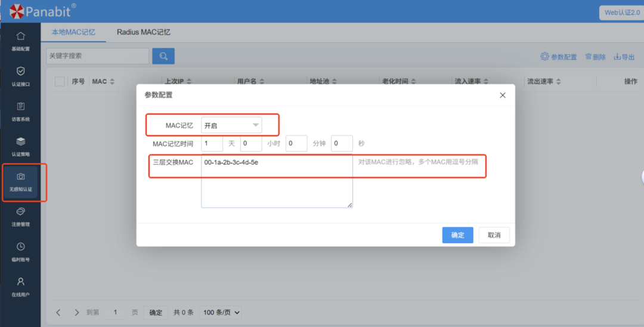The height and width of the screenshot is (327, 644).
Task: Click the blue search magnifier button
Action: [163, 56]
